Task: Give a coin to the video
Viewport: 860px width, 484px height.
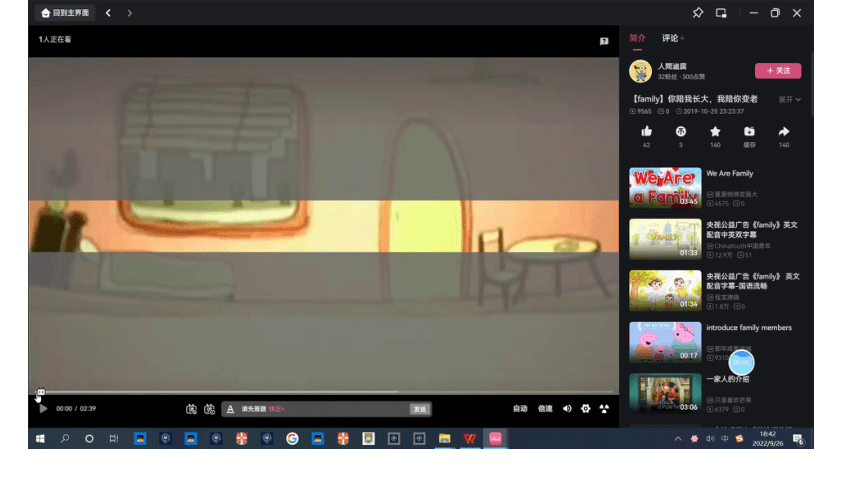Action: click(681, 132)
